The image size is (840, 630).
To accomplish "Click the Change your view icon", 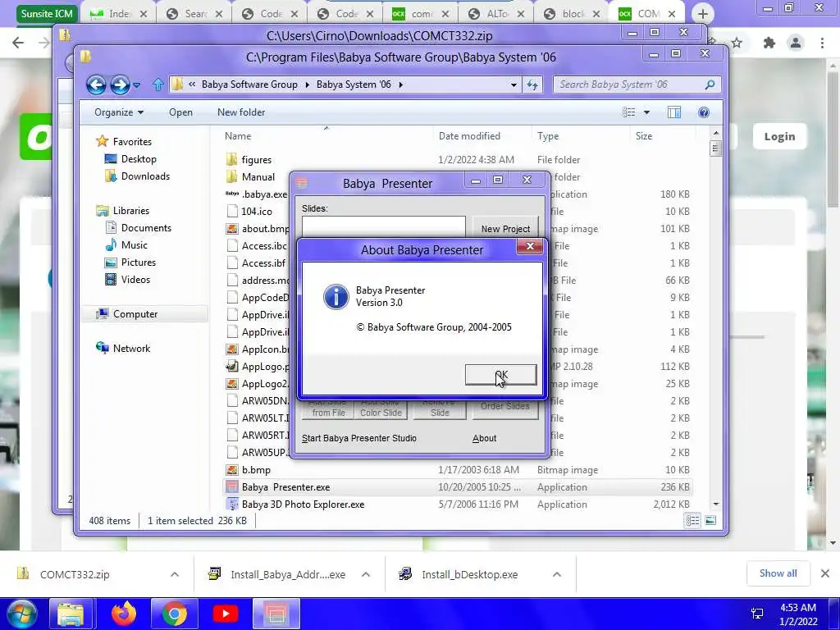I will pyautogui.click(x=629, y=112).
